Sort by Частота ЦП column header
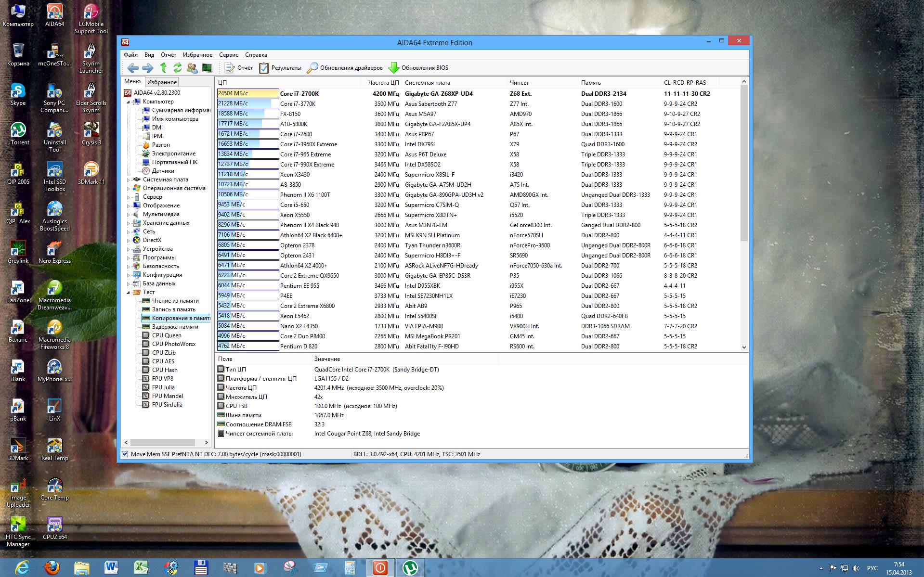 point(381,83)
